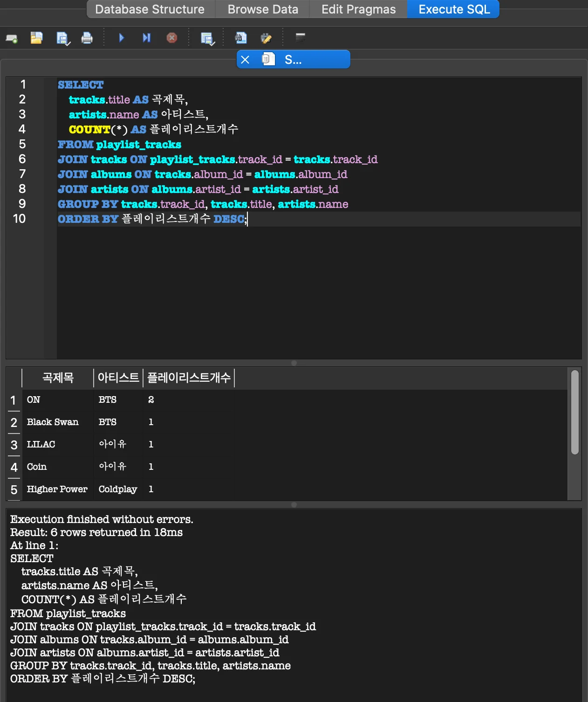Open a new SQL editor tab

[12, 38]
